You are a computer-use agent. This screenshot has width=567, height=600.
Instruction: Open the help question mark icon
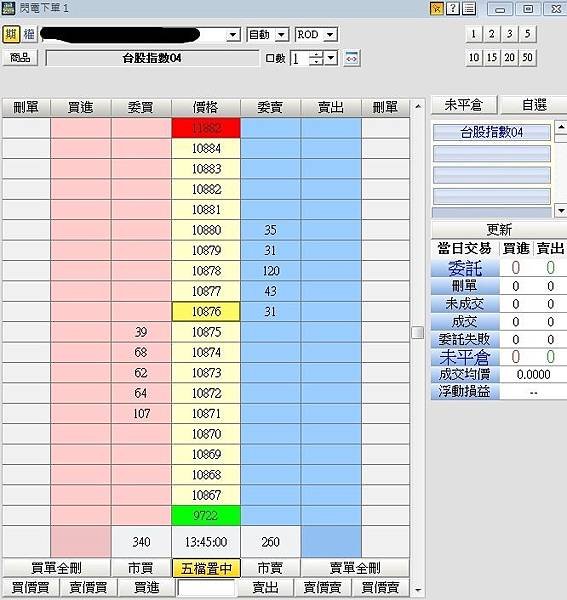click(453, 8)
